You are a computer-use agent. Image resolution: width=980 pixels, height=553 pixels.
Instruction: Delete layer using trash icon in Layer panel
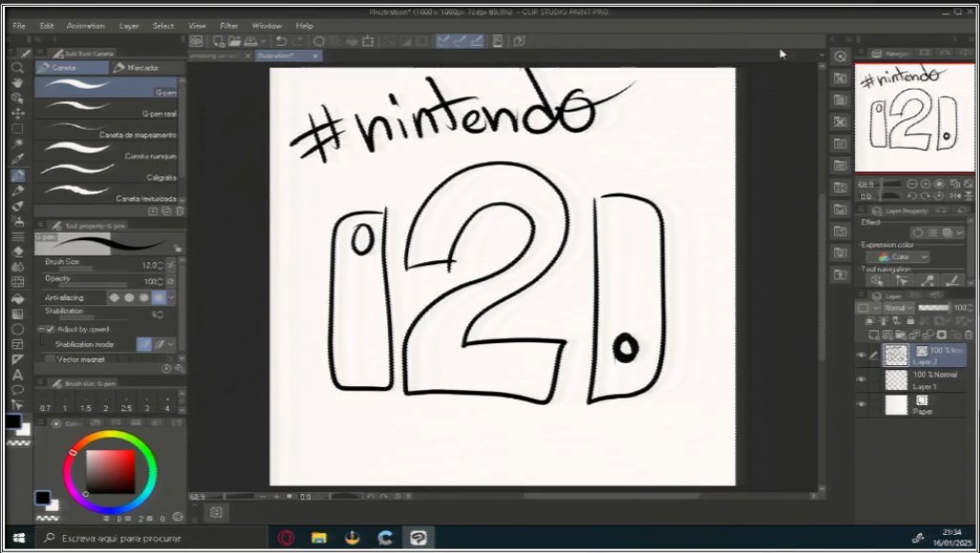coord(969,336)
